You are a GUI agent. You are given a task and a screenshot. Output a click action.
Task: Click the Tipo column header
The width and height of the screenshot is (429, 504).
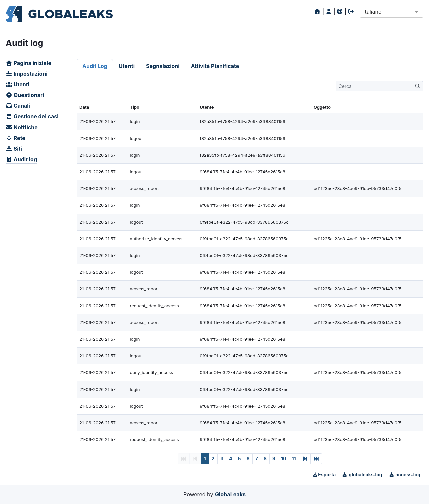click(x=134, y=107)
